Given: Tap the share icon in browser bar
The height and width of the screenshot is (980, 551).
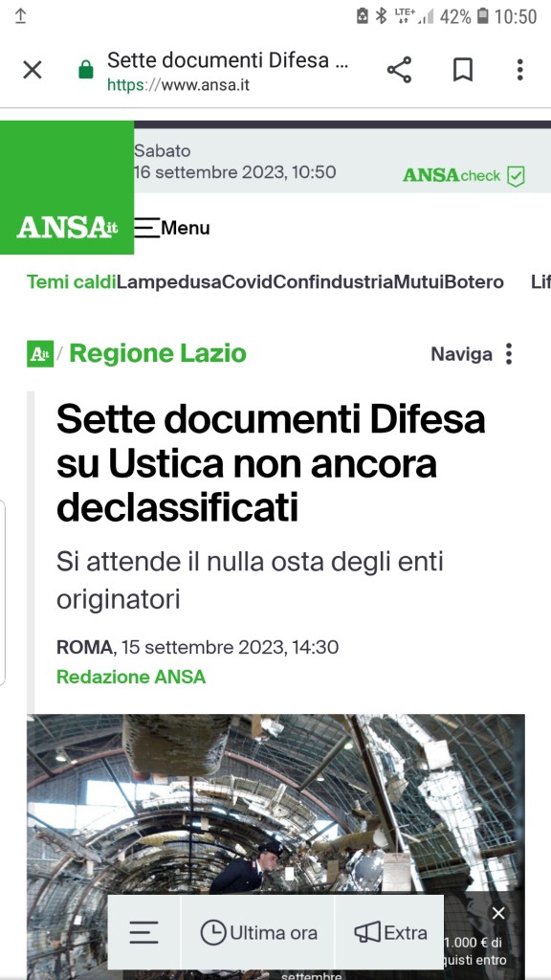Looking at the screenshot, I should [399, 69].
